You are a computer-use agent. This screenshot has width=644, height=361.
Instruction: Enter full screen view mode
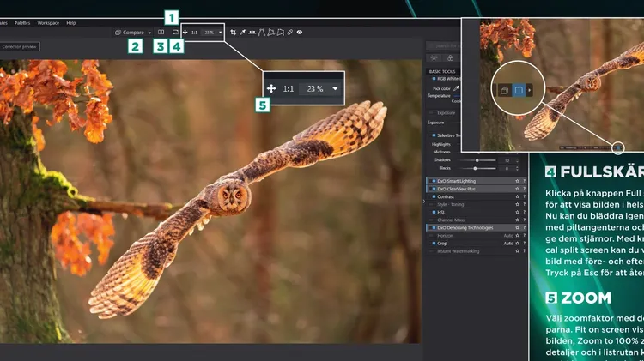click(174, 32)
